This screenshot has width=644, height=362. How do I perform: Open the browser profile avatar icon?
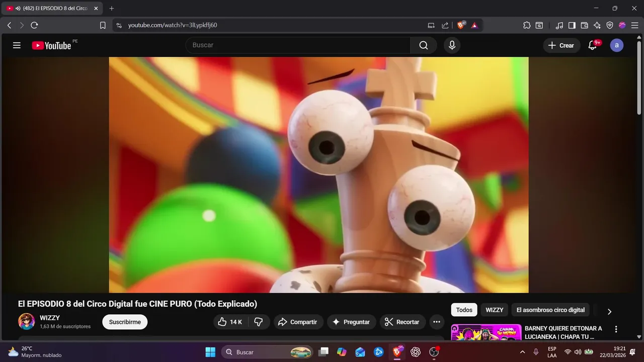point(622,25)
